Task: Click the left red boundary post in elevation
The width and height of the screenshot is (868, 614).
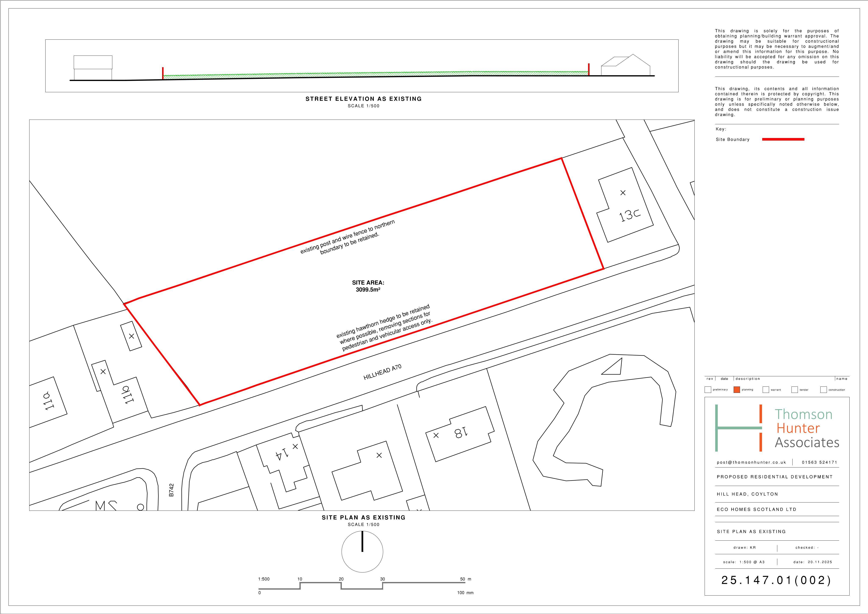Action: [163, 73]
